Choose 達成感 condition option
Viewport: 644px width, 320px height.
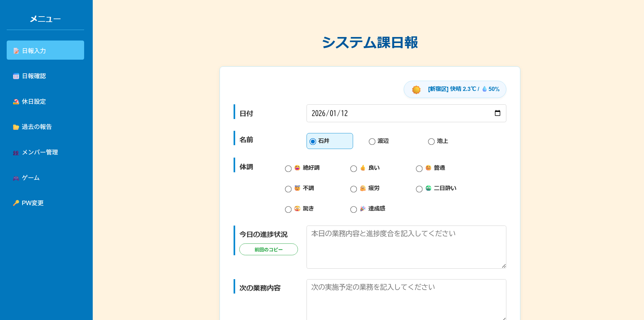tap(353, 209)
